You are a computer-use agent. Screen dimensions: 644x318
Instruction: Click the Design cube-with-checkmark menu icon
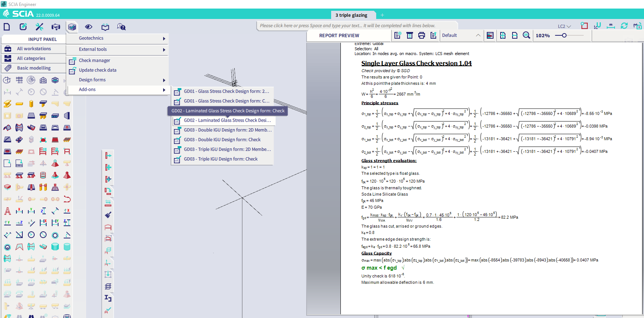pos(72,27)
